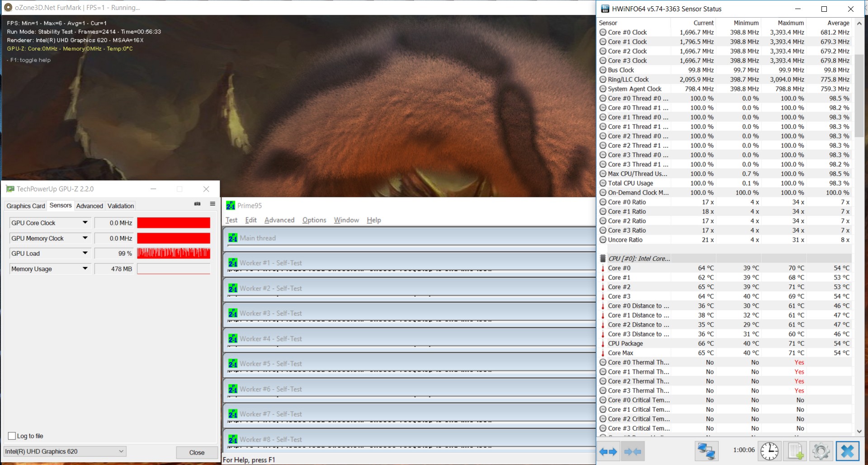Close sensors with the blue X icon
This screenshot has width=868, height=465.
848,451
